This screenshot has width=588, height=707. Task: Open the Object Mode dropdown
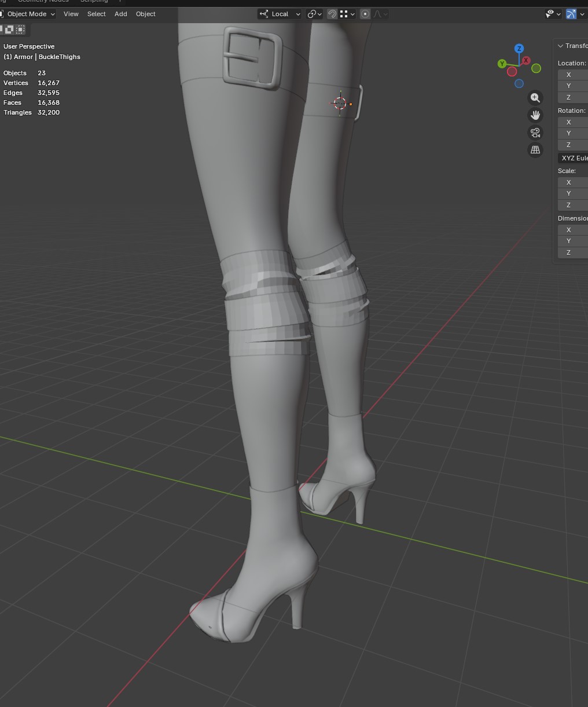pyautogui.click(x=28, y=14)
